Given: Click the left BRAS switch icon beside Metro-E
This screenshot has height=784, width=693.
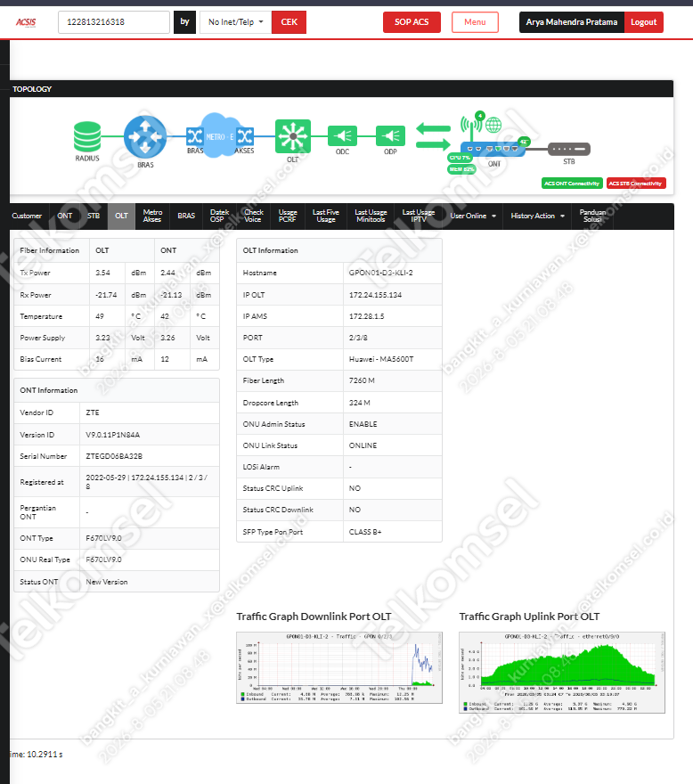Looking at the screenshot, I should tap(194, 136).
